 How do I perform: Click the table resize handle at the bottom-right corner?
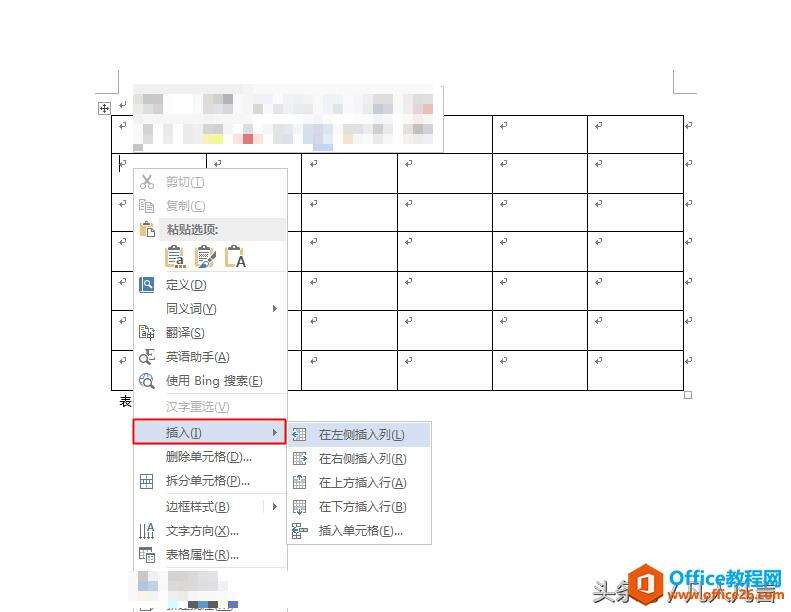click(x=688, y=395)
